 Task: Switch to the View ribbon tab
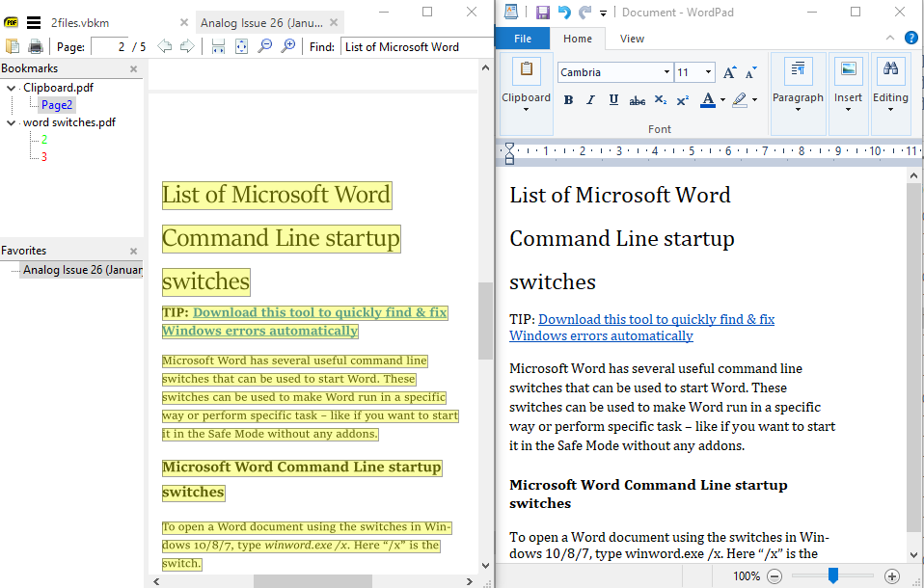click(632, 39)
